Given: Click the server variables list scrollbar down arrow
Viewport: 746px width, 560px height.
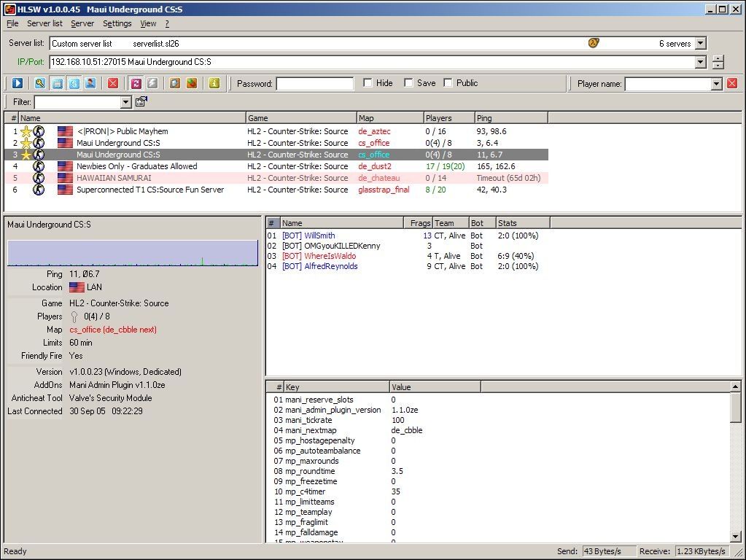Looking at the screenshot, I should (736, 537).
